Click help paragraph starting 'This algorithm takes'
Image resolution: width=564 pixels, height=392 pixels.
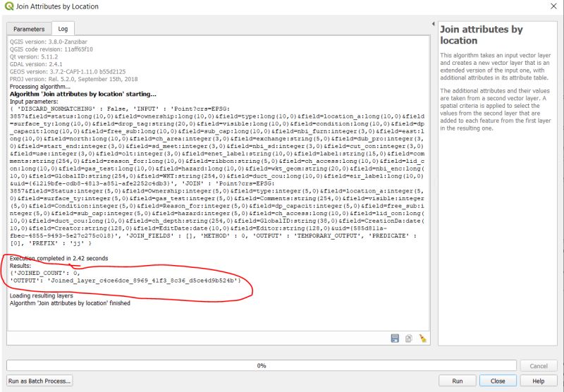click(x=496, y=66)
